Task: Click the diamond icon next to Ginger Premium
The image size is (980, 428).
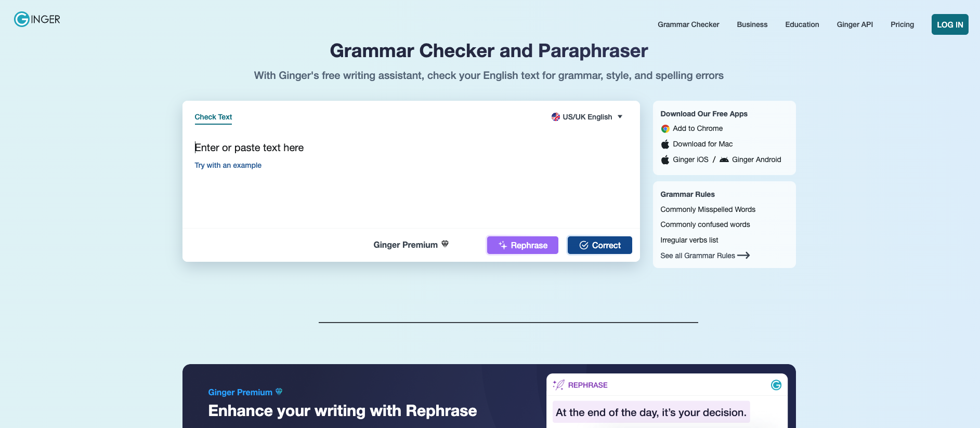Action: pos(445,244)
